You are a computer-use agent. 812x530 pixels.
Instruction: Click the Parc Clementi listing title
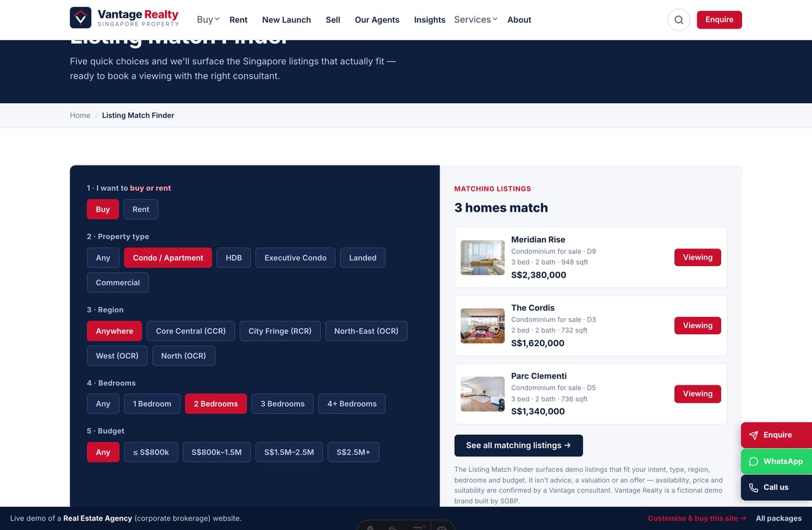[x=539, y=376]
